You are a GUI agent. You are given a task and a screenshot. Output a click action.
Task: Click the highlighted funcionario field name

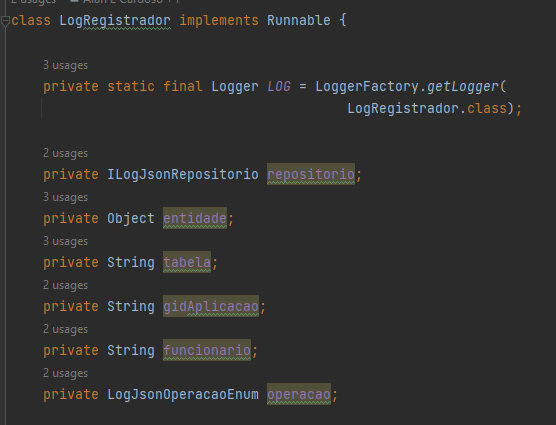207,350
